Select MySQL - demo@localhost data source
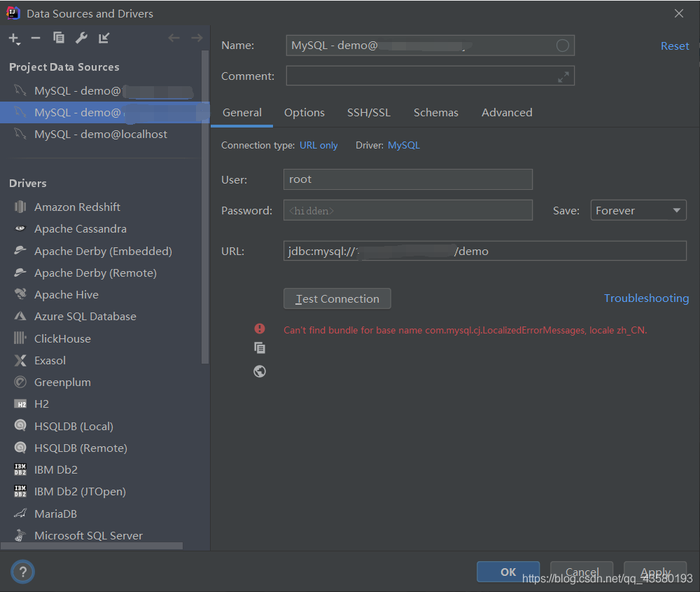The width and height of the screenshot is (700, 592). [101, 134]
